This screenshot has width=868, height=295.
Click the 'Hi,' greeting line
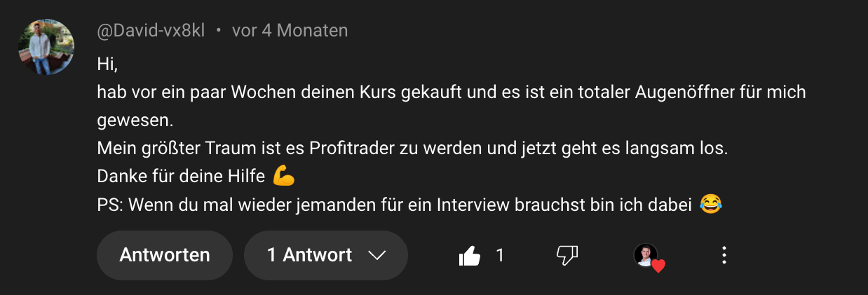click(x=107, y=64)
